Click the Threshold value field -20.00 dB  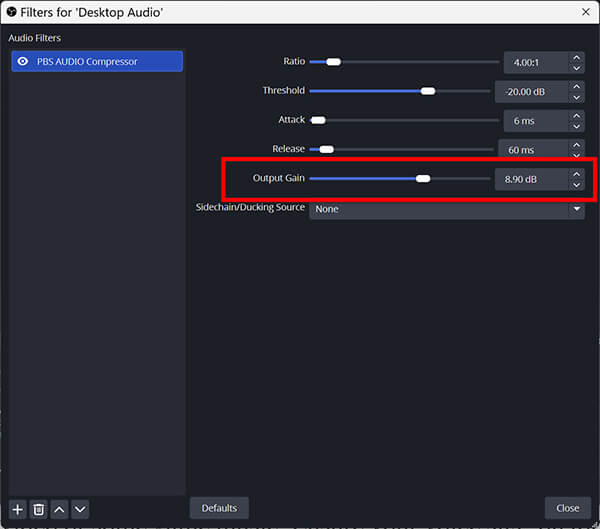[532, 92]
